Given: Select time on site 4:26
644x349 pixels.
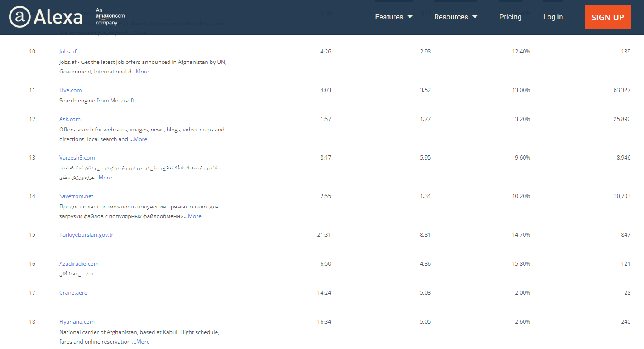Looking at the screenshot, I should pos(326,52).
